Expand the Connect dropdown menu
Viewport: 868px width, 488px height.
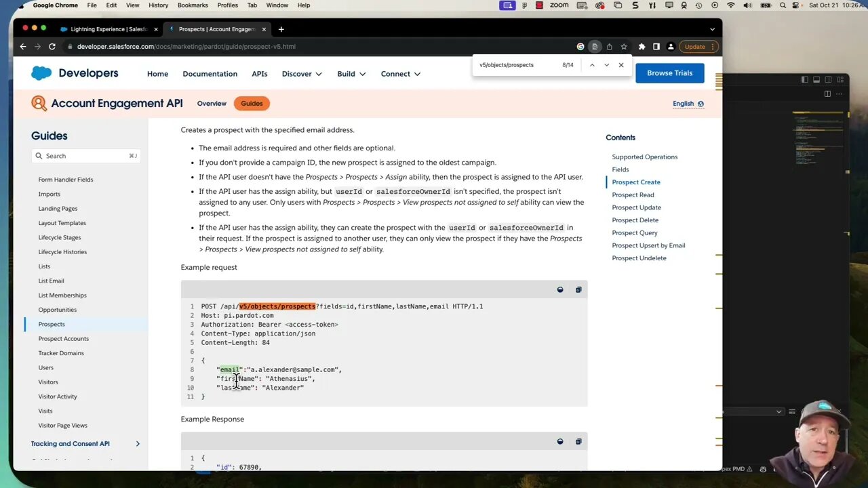click(x=401, y=74)
